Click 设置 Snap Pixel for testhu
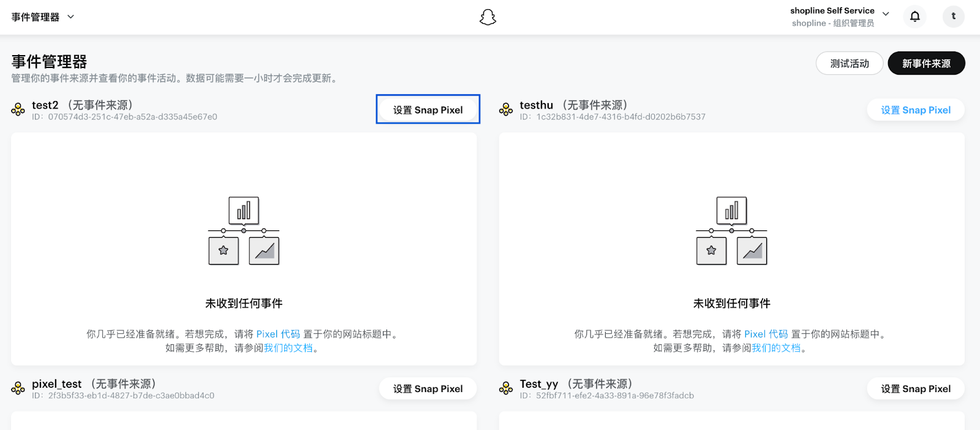Screen dimensions: 980x430 (x=916, y=110)
